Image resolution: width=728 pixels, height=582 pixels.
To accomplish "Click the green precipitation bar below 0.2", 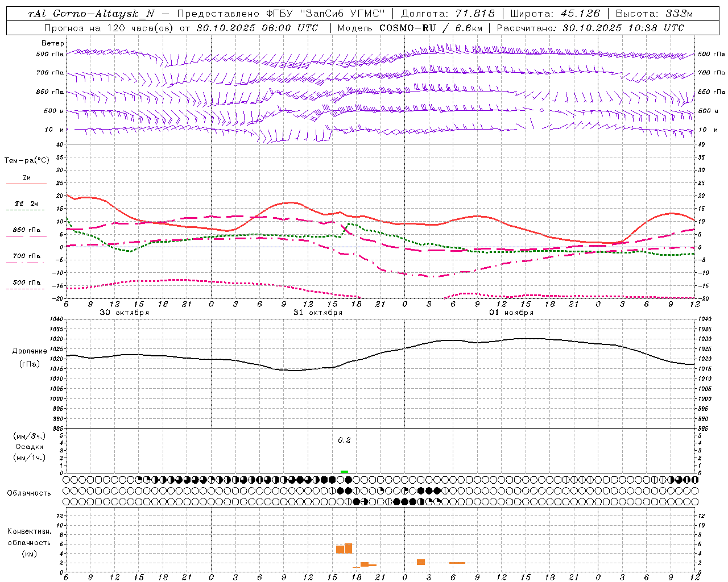I will (344, 472).
